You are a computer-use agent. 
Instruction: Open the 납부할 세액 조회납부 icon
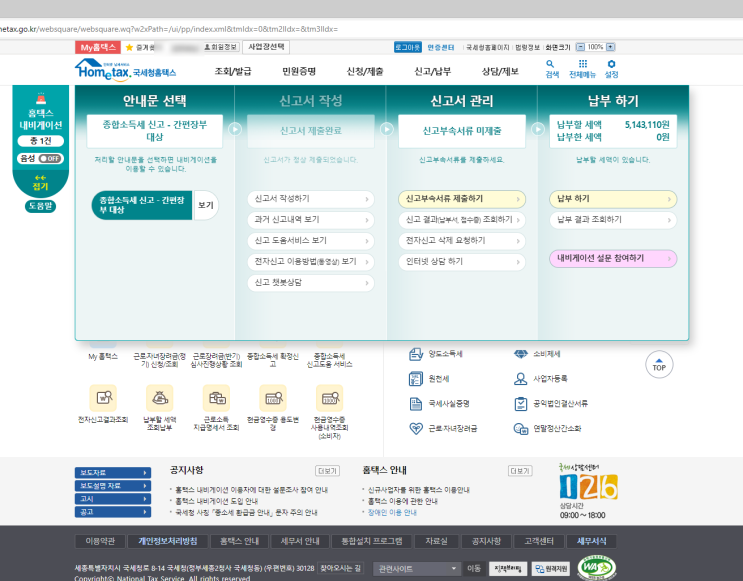coord(160,397)
